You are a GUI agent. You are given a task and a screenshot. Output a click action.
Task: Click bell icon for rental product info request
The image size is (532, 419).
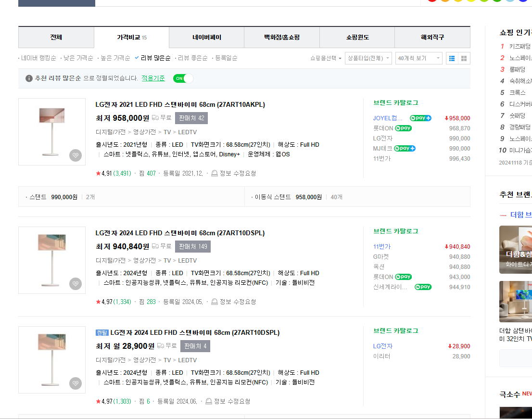click(209, 401)
